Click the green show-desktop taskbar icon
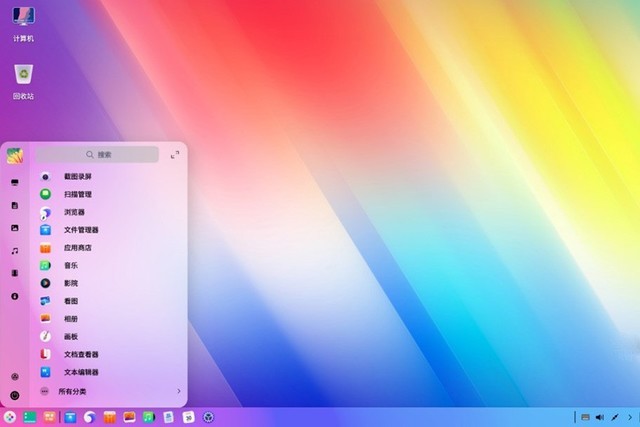Screen dimensions: 640x427 [x=29, y=417]
